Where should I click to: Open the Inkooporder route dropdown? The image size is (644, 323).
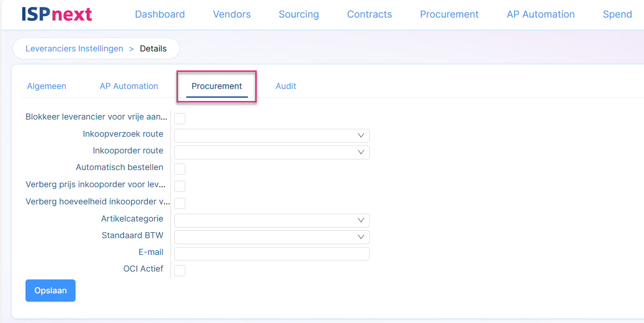(271, 152)
